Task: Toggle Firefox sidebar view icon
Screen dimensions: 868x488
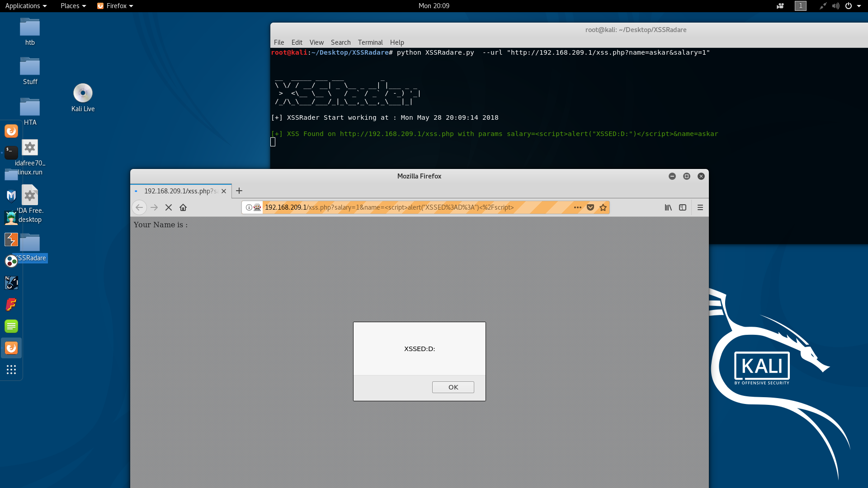Action: tap(683, 207)
